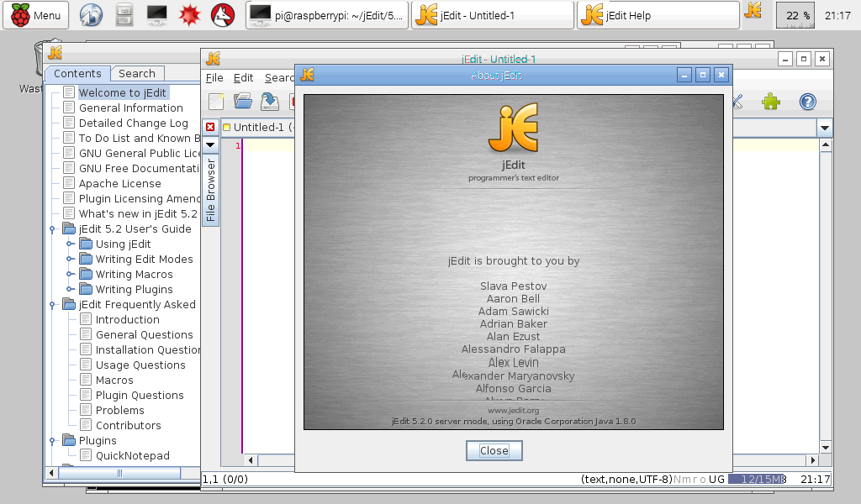Image resolution: width=861 pixels, height=504 pixels.
Task: Open the Raspberry Pi Menu button
Action: [x=35, y=15]
